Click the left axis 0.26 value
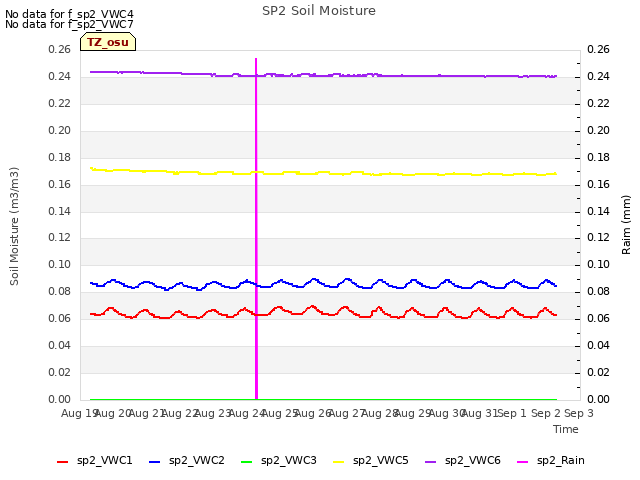Image resolution: width=640 pixels, height=480 pixels. [60, 49]
